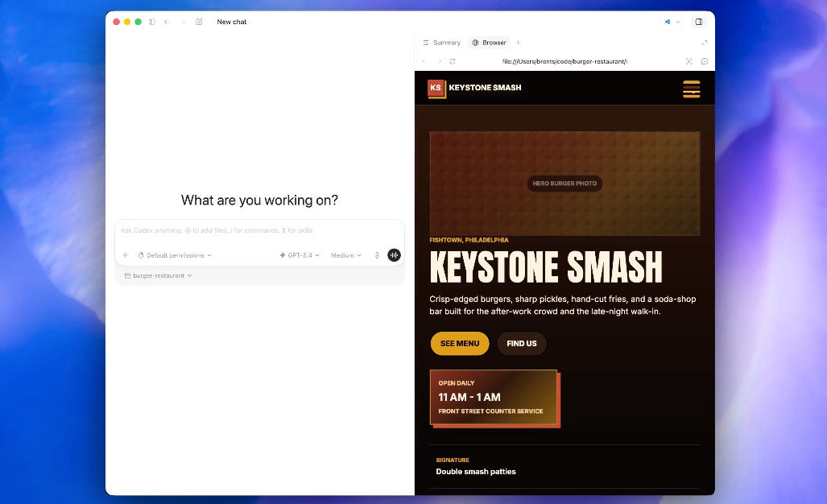The width and height of the screenshot is (827, 504).
Task: Open the burger-restaurant project dropdown
Action: (x=159, y=275)
